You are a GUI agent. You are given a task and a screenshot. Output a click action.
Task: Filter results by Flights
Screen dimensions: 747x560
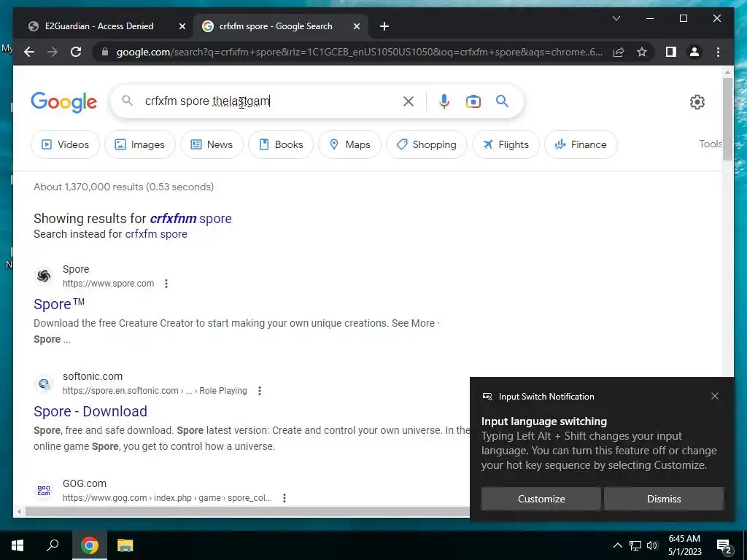(506, 144)
